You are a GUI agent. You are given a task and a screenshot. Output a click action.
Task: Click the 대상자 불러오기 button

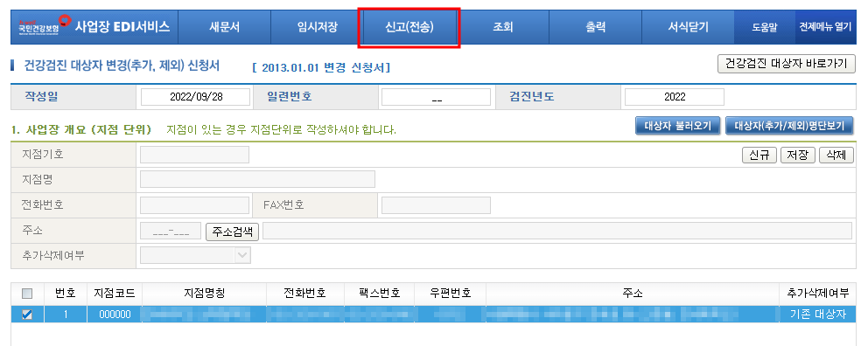coord(677,126)
